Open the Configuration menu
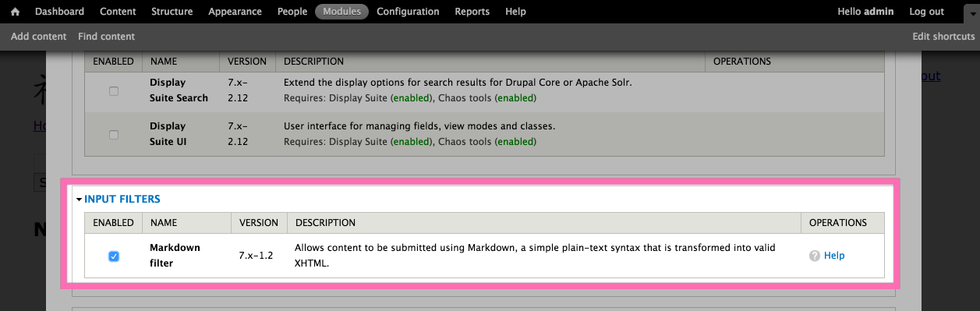Image resolution: width=980 pixels, height=311 pixels. tap(408, 12)
